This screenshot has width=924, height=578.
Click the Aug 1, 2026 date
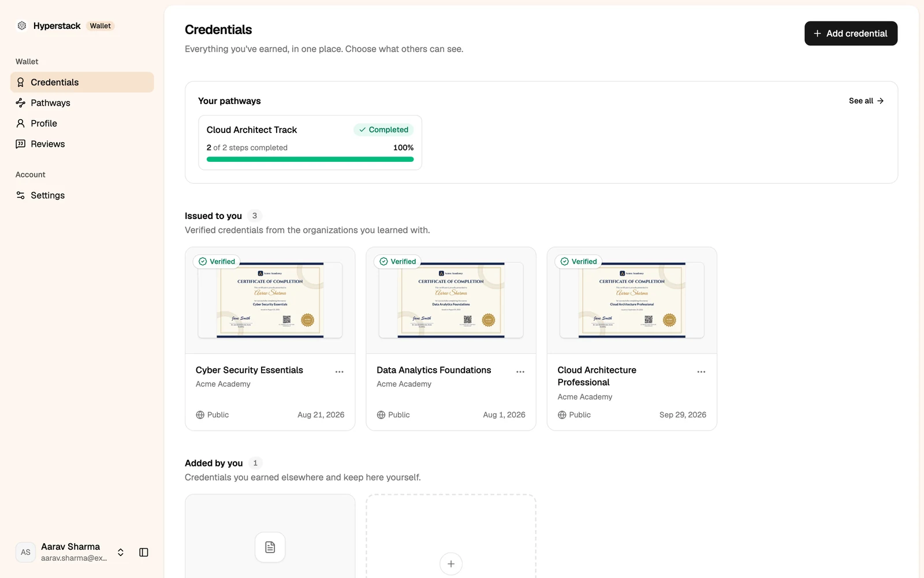pyautogui.click(x=504, y=415)
